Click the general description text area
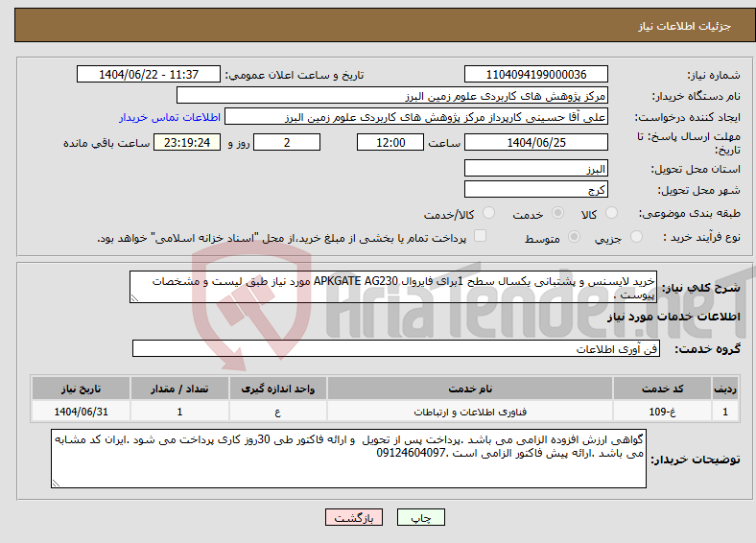Screen dimensions: 756x543 click(393, 287)
